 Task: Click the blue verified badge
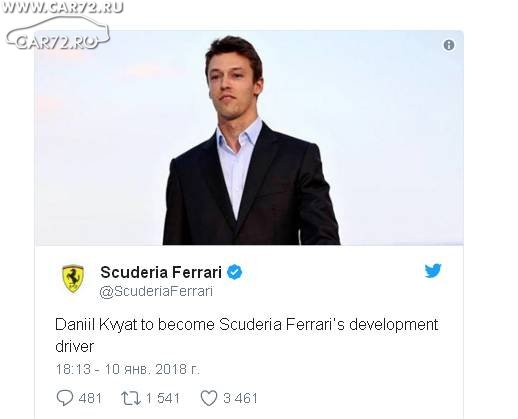[235, 272]
